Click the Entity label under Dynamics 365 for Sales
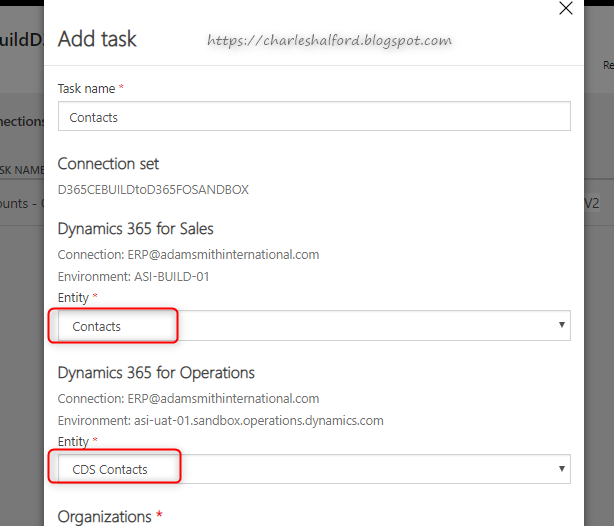This screenshot has height=526, width=614. point(74,298)
